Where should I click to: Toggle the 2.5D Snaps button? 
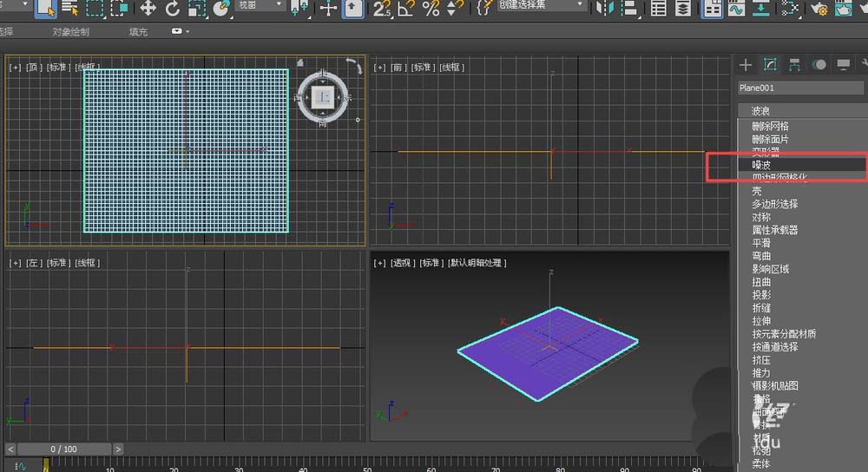pos(381,8)
